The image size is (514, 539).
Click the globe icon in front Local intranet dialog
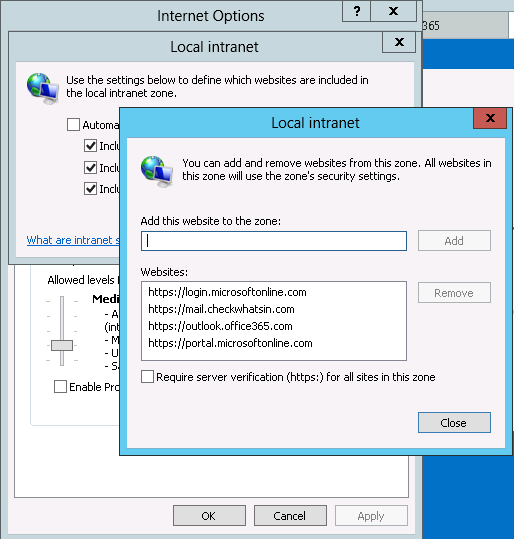pyautogui.click(x=157, y=171)
